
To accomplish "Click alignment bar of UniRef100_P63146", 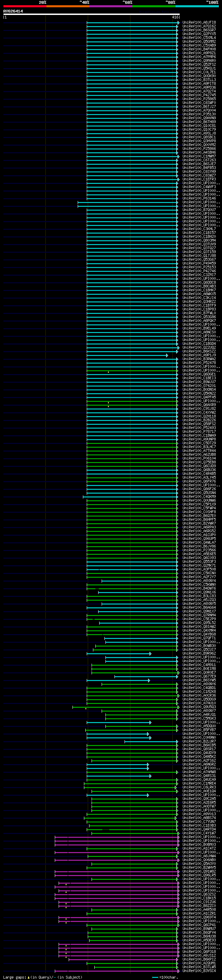I will click(x=133, y=198).
